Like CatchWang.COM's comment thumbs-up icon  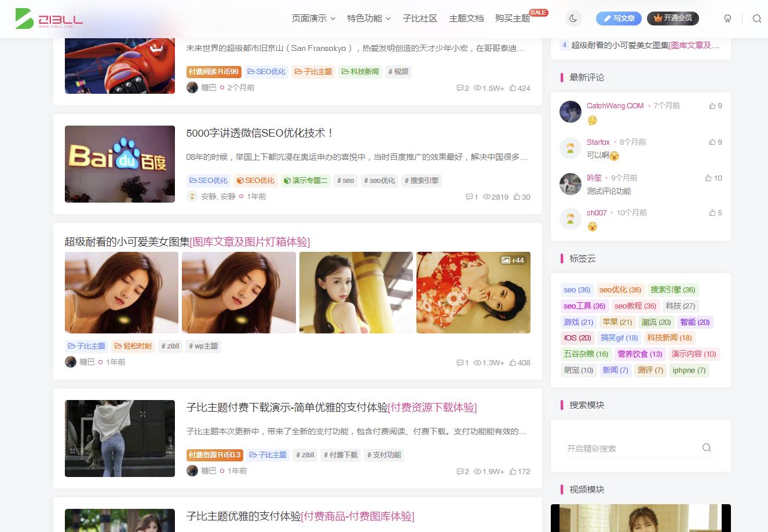712,106
